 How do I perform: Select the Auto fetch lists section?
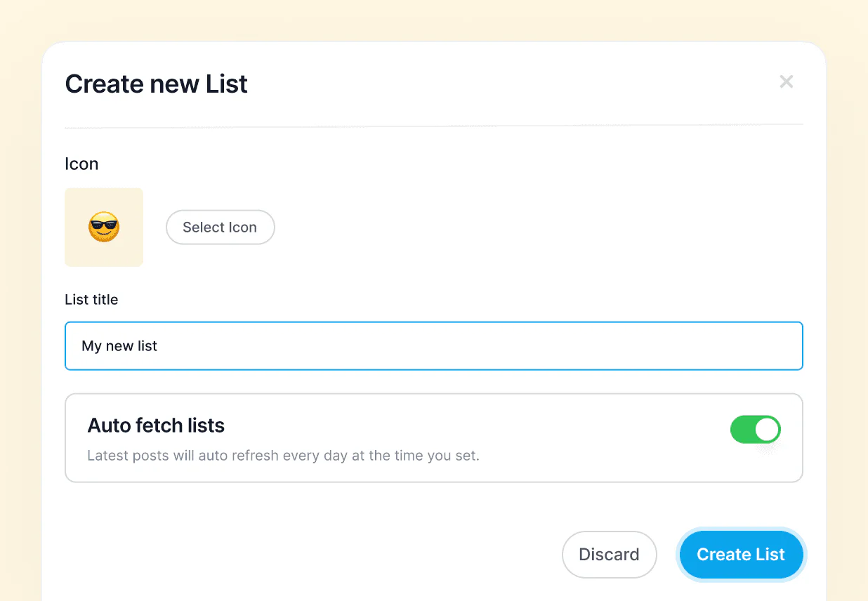point(433,437)
